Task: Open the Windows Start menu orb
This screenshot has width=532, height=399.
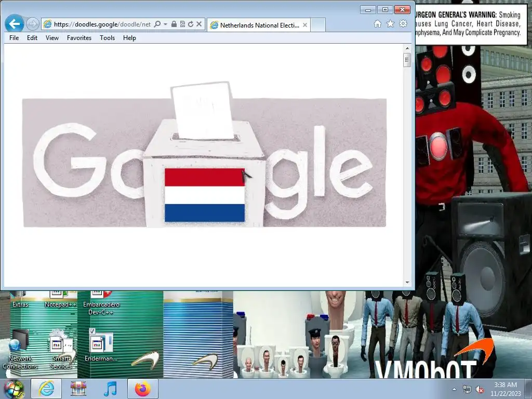Action: point(14,389)
